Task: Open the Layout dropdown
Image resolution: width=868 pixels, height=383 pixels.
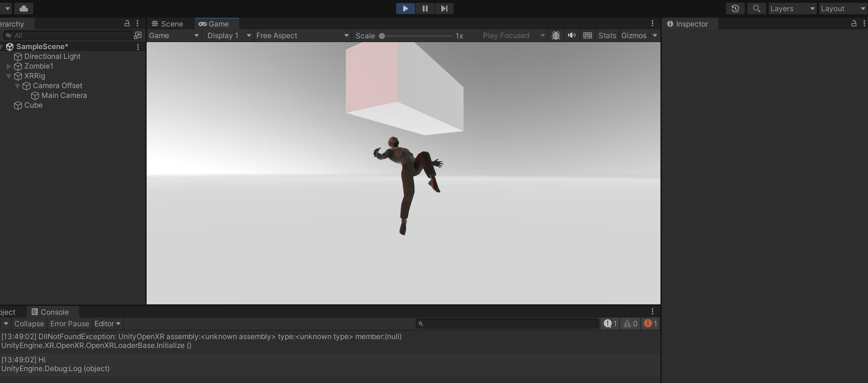Action: tap(843, 9)
